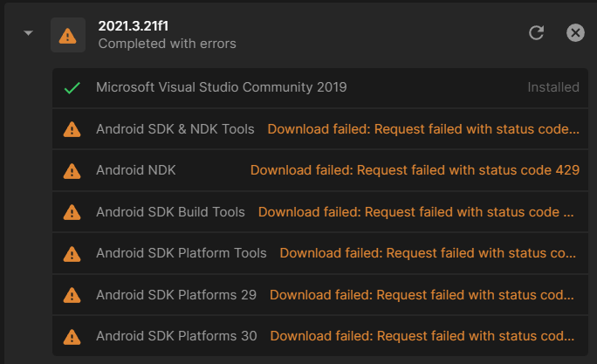597x364 pixels.
Task: Click the green checkmark for Visual Studio
Action: click(72, 88)
